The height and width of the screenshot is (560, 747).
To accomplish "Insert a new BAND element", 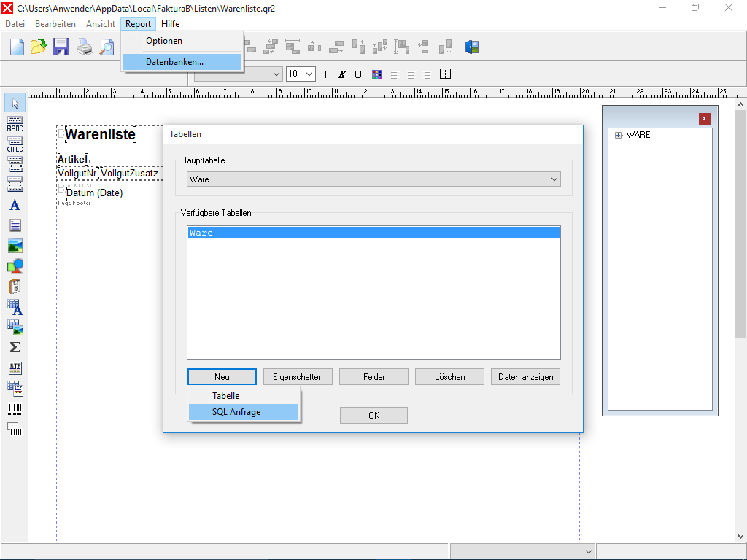I will [x=15, y=124].
